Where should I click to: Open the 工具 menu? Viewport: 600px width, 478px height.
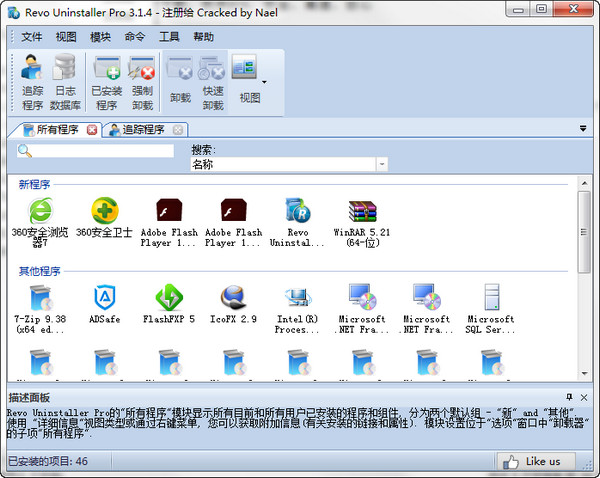click(x=169, y=37)
